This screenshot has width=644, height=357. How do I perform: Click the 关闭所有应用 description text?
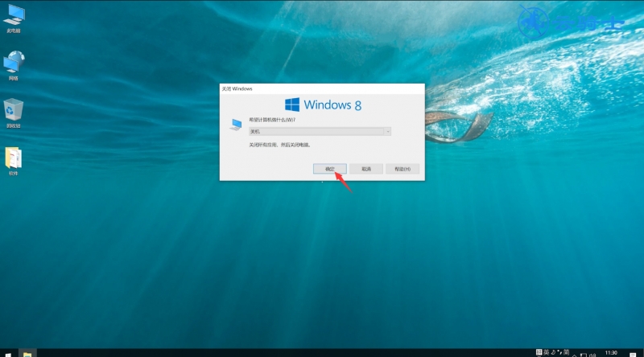(279, 145)
